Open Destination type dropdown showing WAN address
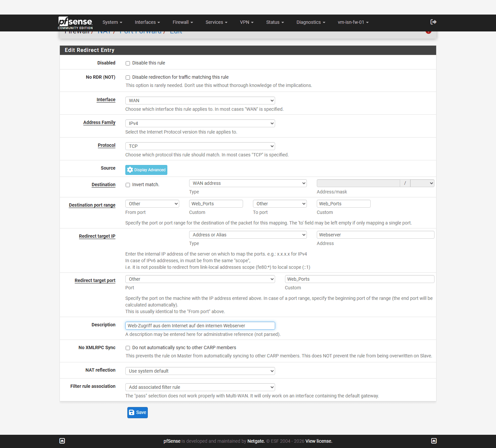The width and height of the screenshot is (496, 448). click(x=248, y=183)
